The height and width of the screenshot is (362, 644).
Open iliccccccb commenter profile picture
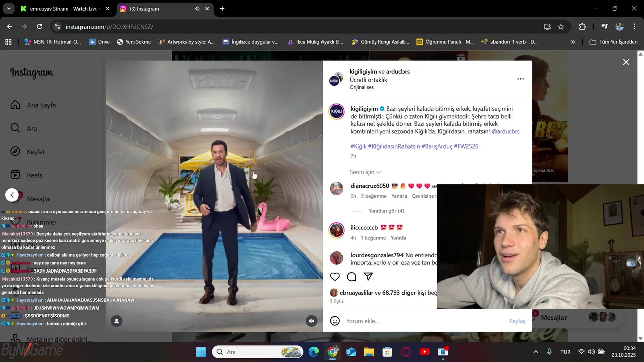336,230
